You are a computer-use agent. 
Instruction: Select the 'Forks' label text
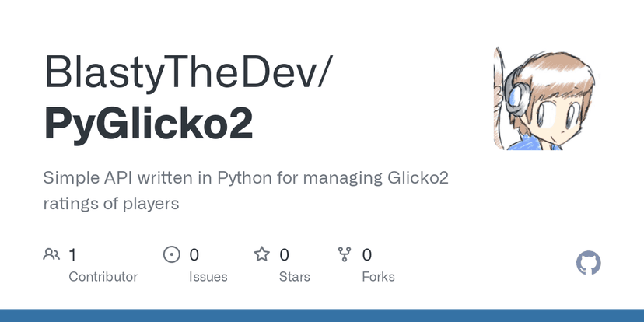pos(378,277)
